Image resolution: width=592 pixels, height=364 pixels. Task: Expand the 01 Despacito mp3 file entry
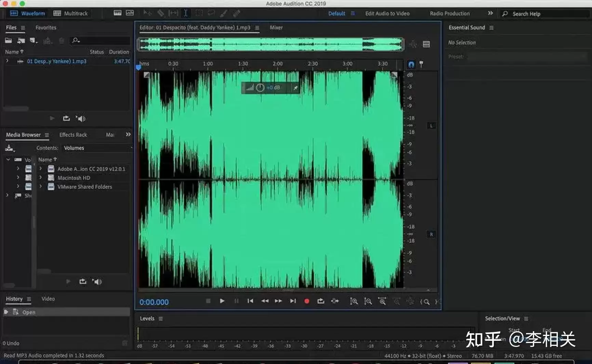pos(7,61)
